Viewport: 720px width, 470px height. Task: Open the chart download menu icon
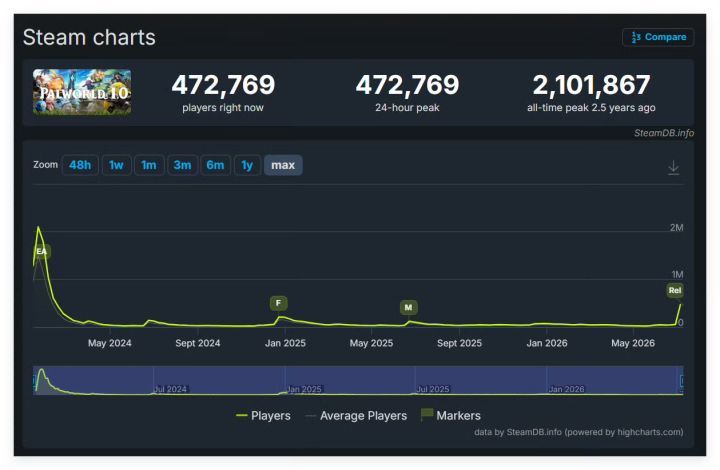[673, 168]
